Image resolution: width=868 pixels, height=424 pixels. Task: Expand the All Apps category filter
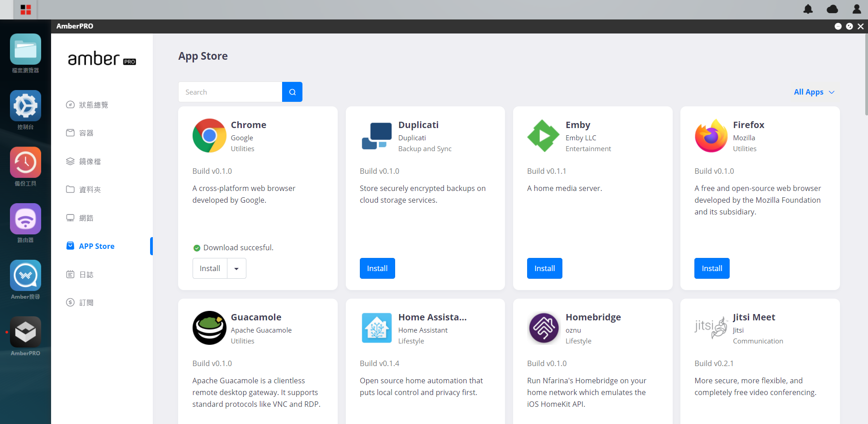(814, 92)
